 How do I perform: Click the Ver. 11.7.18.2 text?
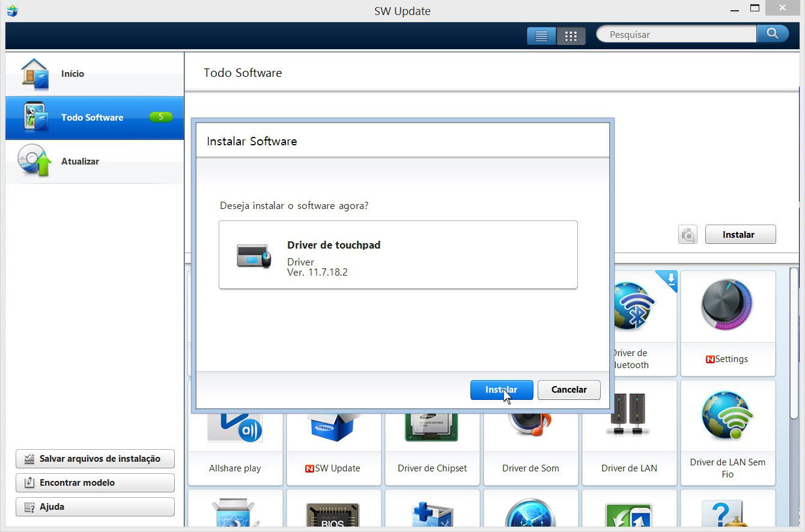[x=317, y=272]
